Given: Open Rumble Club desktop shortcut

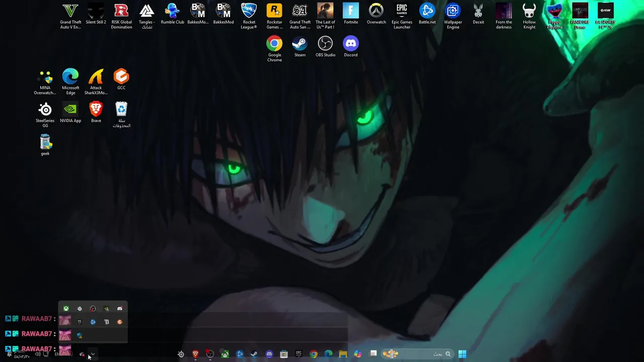Looking at the screenshot, I should click(172, 15).
